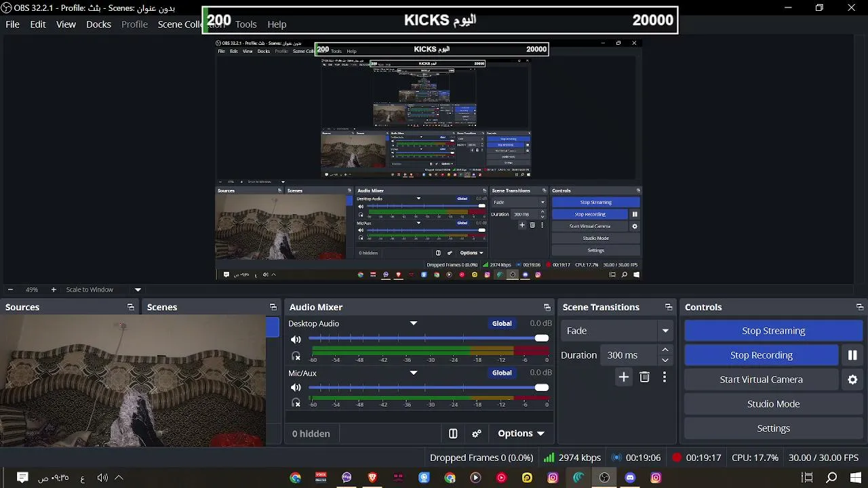The height and width of the screenshot is (488, 868).
Task: Open Discord from the taskbar
Action: pos(630,478)
